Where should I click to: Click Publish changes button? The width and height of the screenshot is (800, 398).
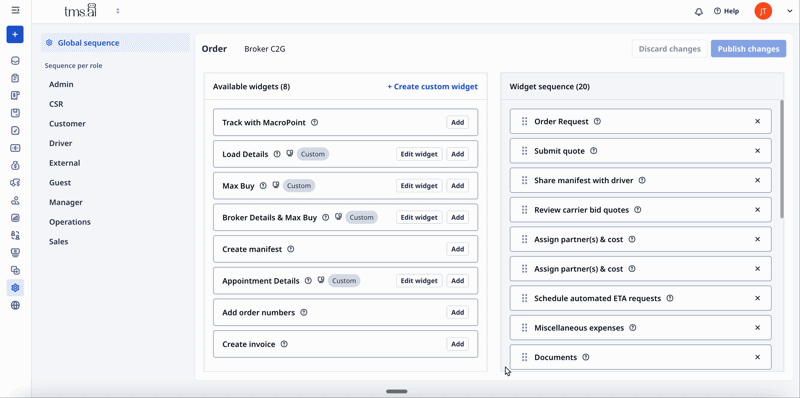point(748,49)
